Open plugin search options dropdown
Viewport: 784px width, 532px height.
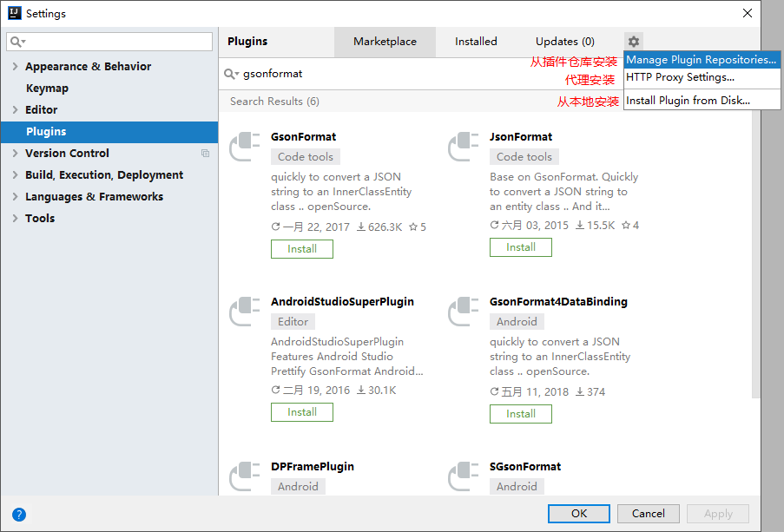click(231, 75)
